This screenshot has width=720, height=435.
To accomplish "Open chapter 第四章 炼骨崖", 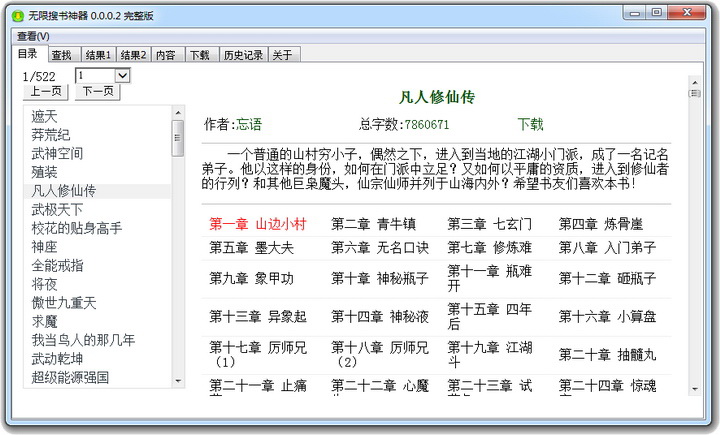I will click(x=601, y=224).
